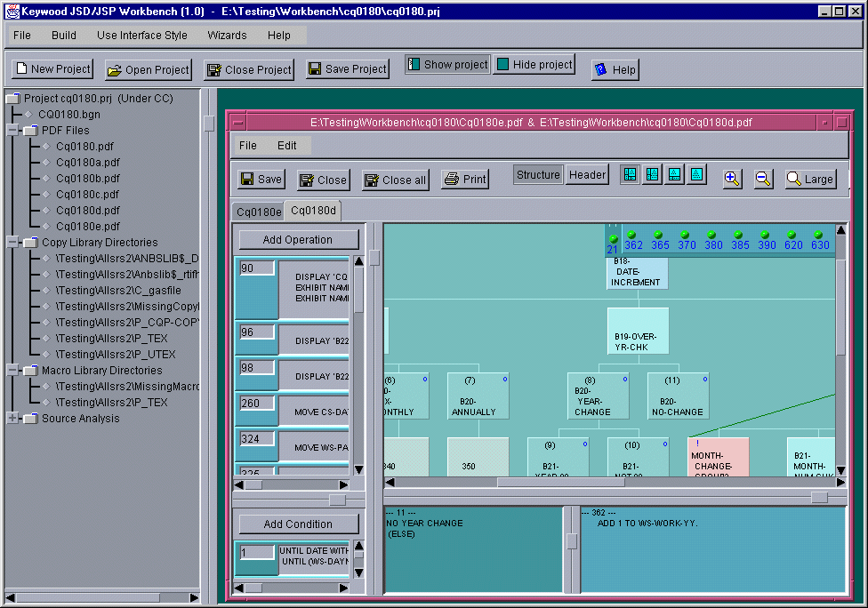Click the Print button with printer icon

point(465,180)
